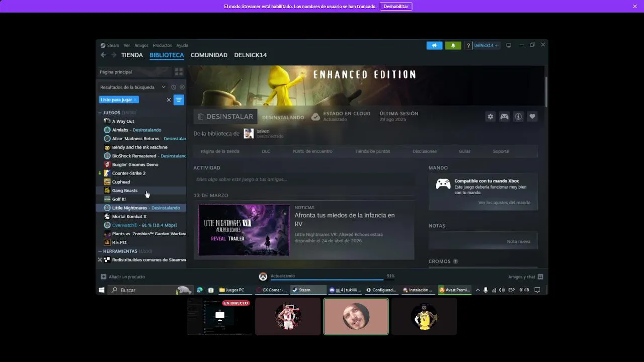Open the DLC link

(x=266, y=151)
